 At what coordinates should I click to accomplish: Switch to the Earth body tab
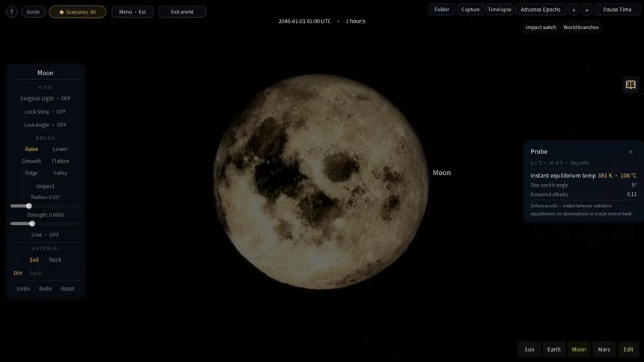[x=553, y=350]
